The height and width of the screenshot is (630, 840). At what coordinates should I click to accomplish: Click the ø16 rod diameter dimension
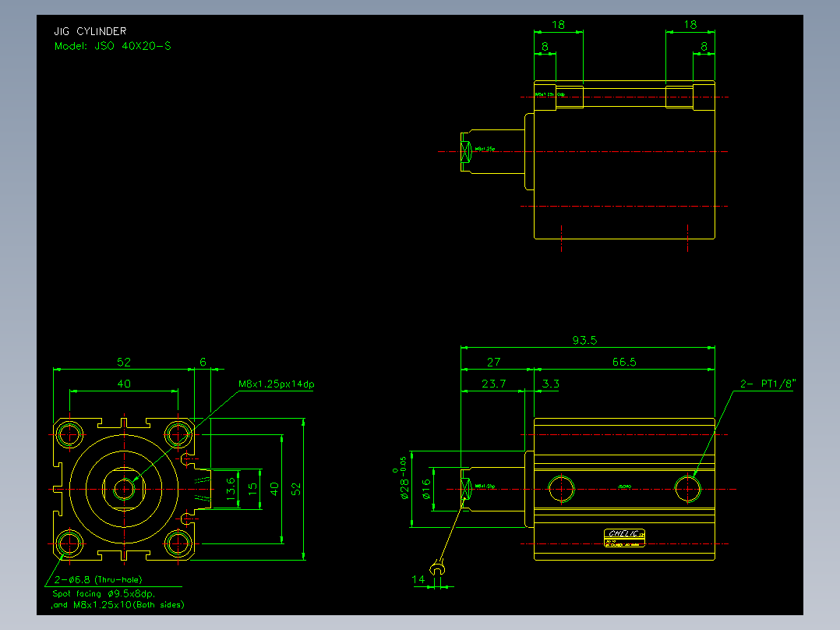point(426,489)
